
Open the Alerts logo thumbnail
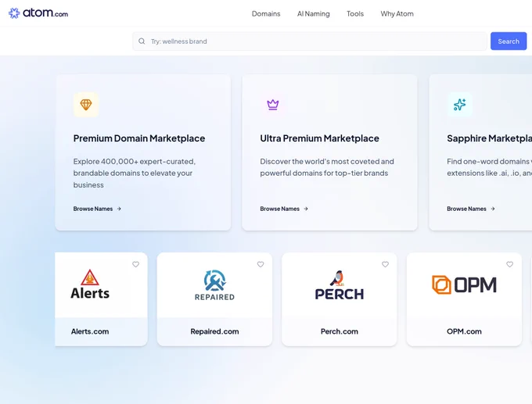pos(90,284)
